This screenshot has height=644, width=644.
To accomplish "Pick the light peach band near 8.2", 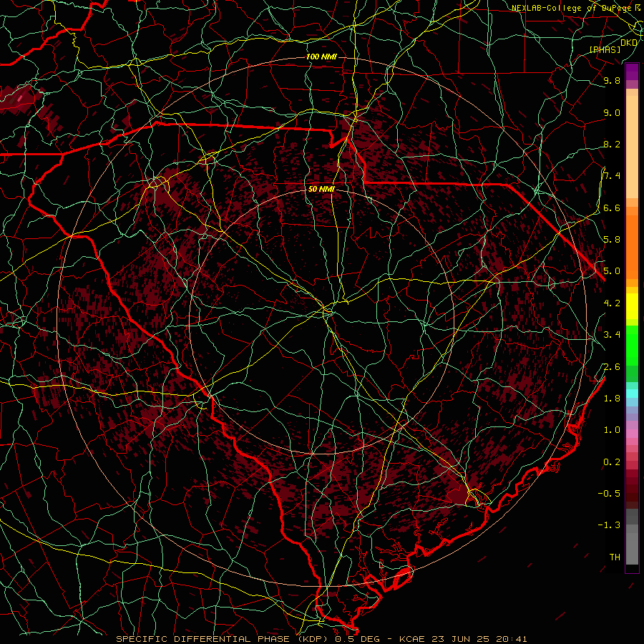I will coord(632,148).
